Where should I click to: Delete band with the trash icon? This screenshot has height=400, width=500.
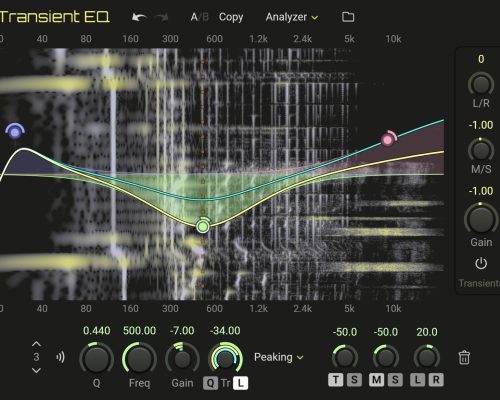click(x=464, y=357)
